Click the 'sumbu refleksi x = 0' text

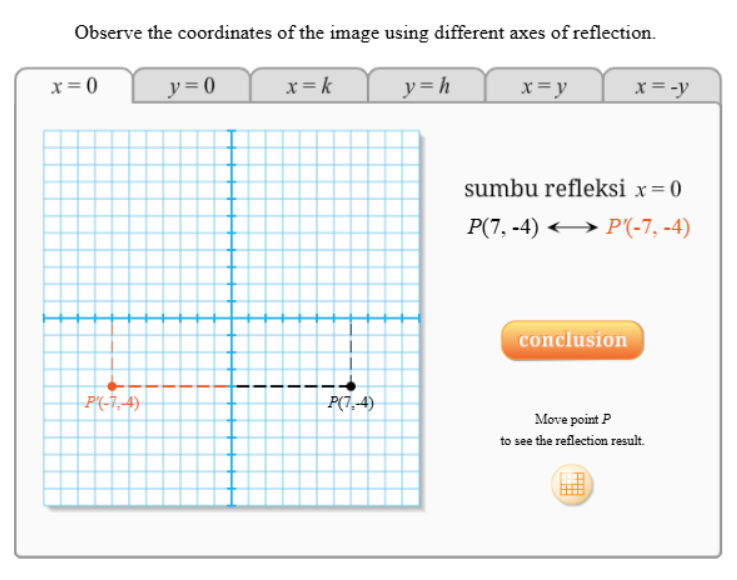coord(572,189)
